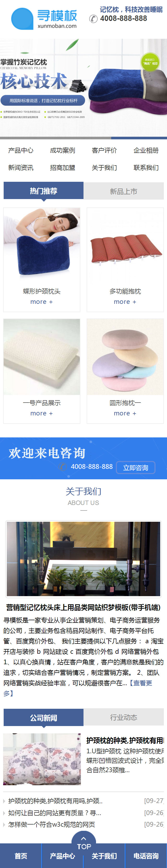Viewport: 167px width, 868px height.
Task: Tap 首页 in the bottom bar
Action: [x=21, y=856]
